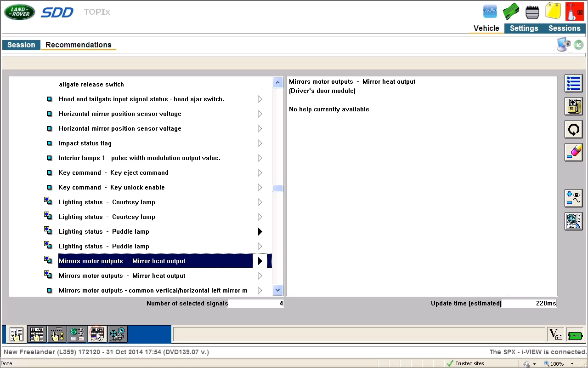588x368 pixels.
Task: Click the Land Rover logo
Action: tap(19, 12)
